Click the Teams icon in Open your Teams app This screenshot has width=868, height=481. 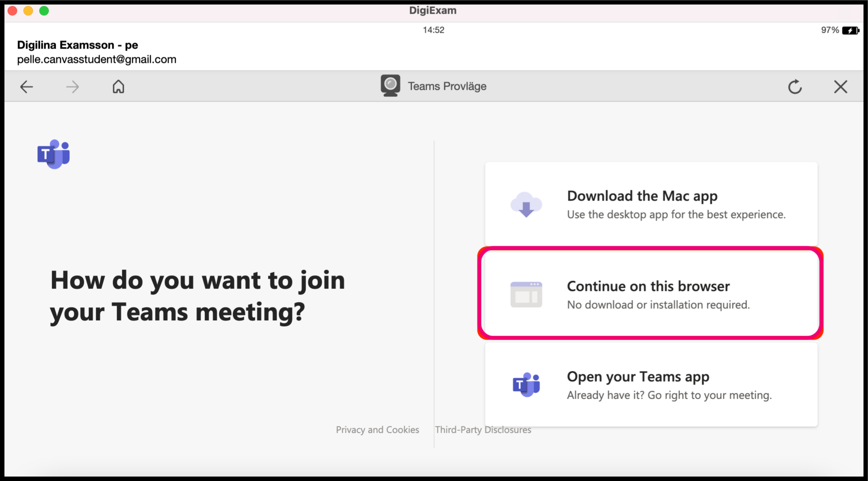pos(526,385)
